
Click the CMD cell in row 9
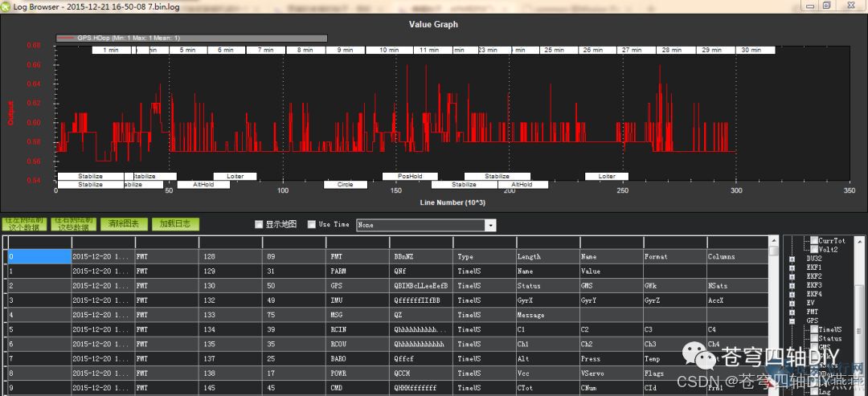pyautogui.click(x=358, y=388)
